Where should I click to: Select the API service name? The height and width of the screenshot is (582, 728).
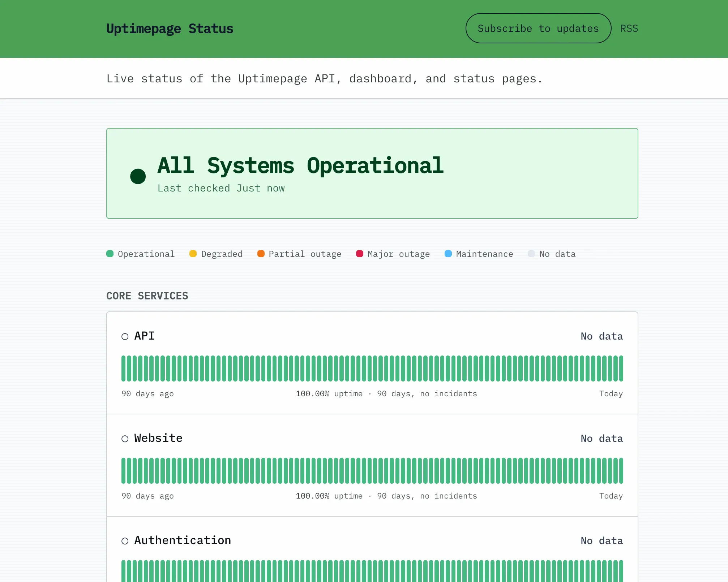(x=145, y=336)
